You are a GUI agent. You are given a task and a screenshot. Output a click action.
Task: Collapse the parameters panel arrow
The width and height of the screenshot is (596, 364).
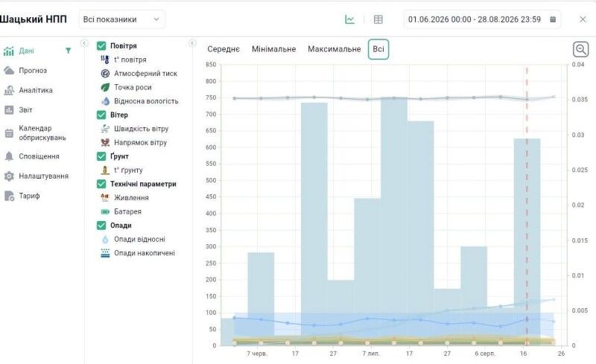click(x=192, y=43)
